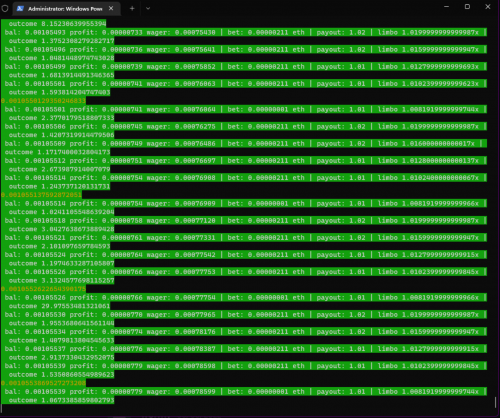Screen dimensions: 500x418
Task: Click the wager: 0.00075430 value
Action: pos(181,32)
